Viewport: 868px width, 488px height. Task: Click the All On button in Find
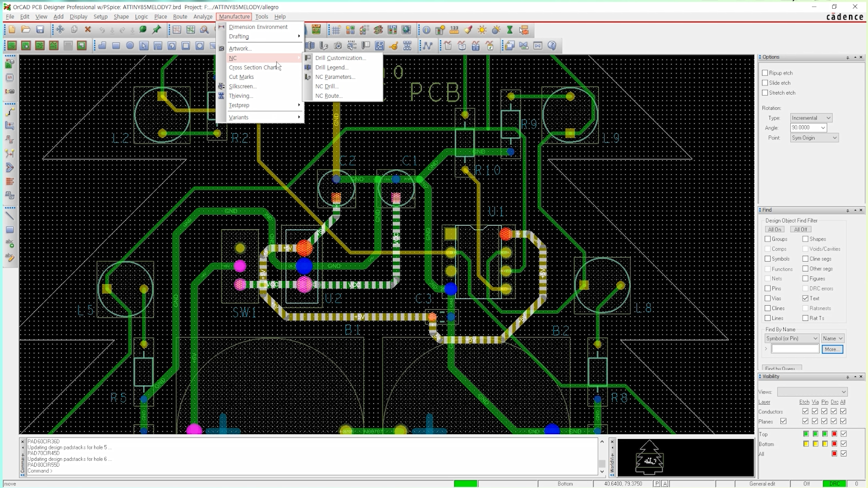(x=774, y=230)
